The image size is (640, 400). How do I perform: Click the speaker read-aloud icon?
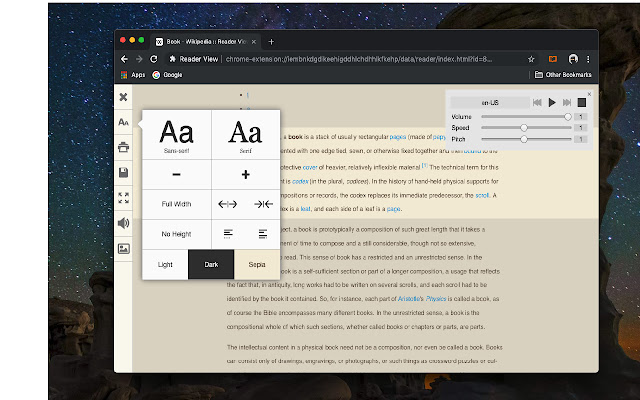click(123, 223)
